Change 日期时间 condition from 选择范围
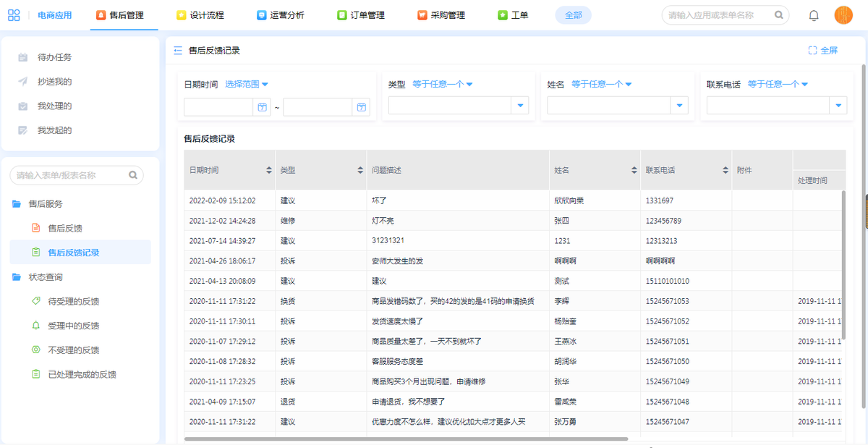The image size is (868, 448). click(x=247, y=85)
